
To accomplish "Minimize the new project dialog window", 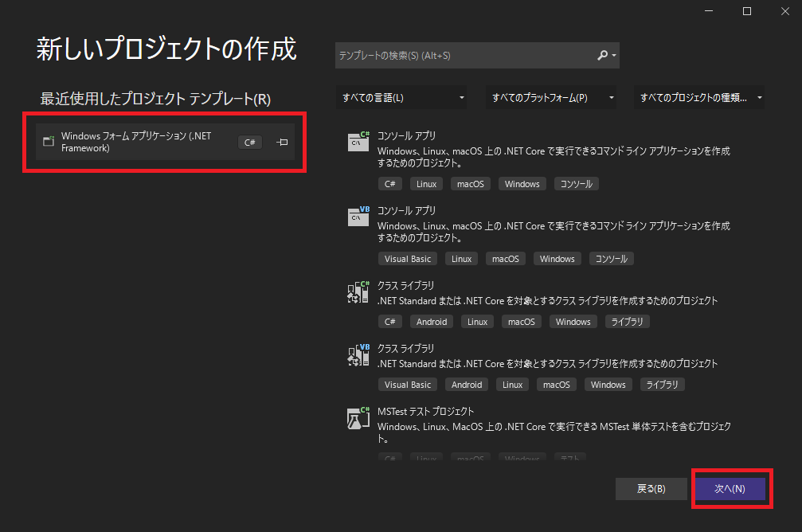I will tap(709, 11).
